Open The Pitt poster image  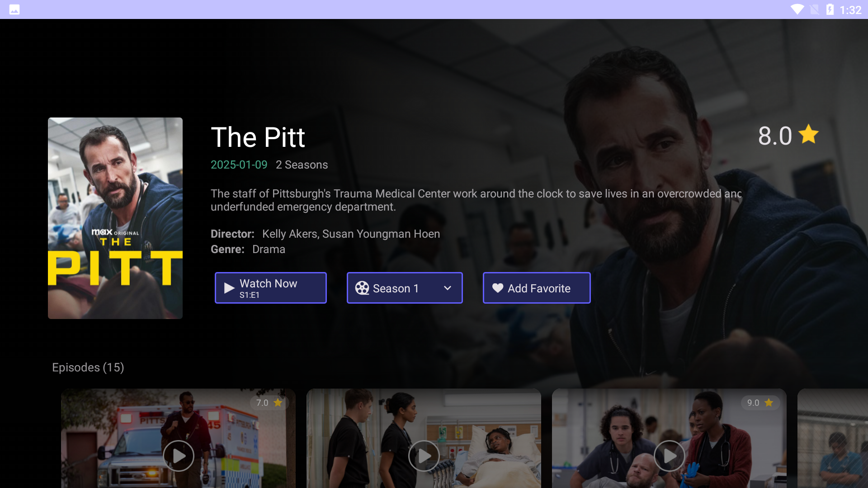tap(115, 218)
